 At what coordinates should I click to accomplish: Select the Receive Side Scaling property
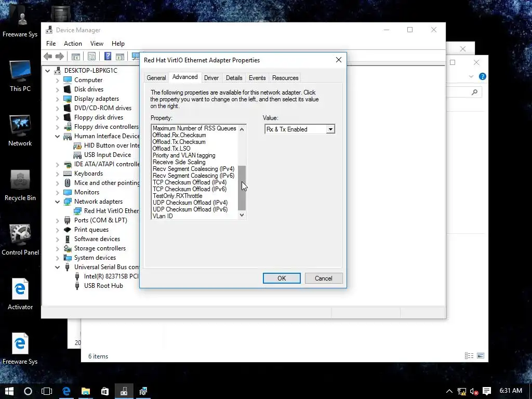(x=179, y=162)
